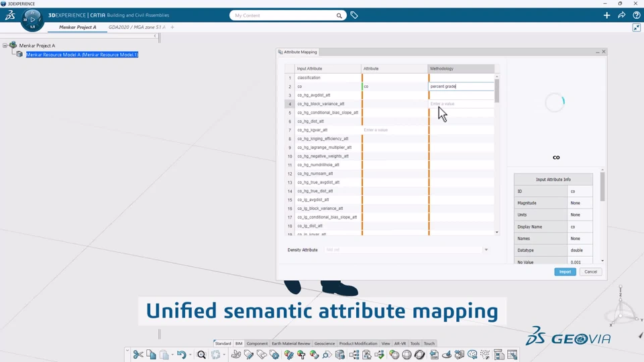The width and height of the screenshot is (644, 362).
Task: Click the classification input attribute row
Action: click(x=328, y=78)
